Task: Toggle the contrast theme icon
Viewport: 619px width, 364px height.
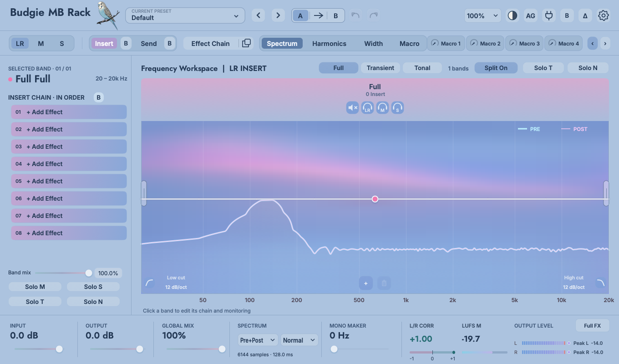Action: point(512,15)
